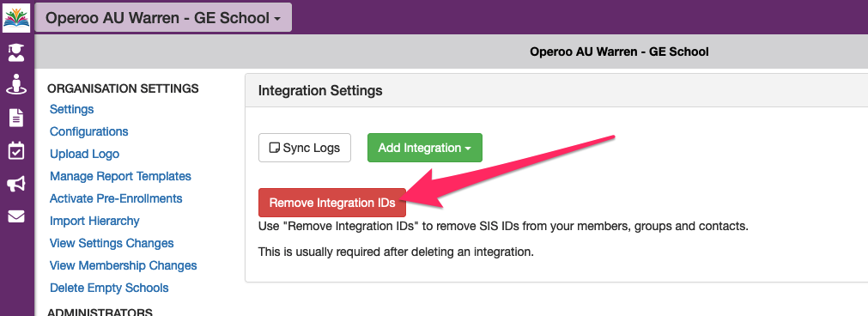Image resolution: width=868 pixels, height=316 pixels.
Task: View Settings Changes link
Action: [x=112, y=243]
